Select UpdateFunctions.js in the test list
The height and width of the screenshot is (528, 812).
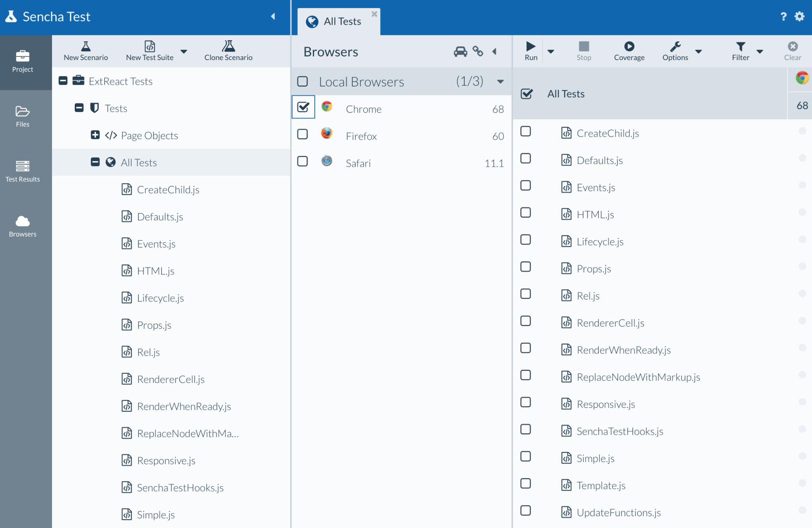tap(619, 513)
